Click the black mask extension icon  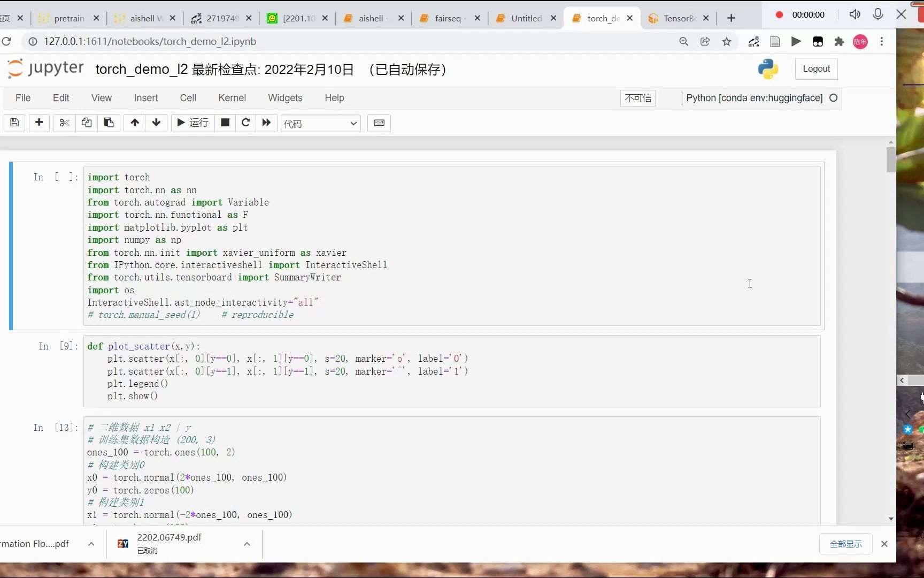(x=818, y=41)
